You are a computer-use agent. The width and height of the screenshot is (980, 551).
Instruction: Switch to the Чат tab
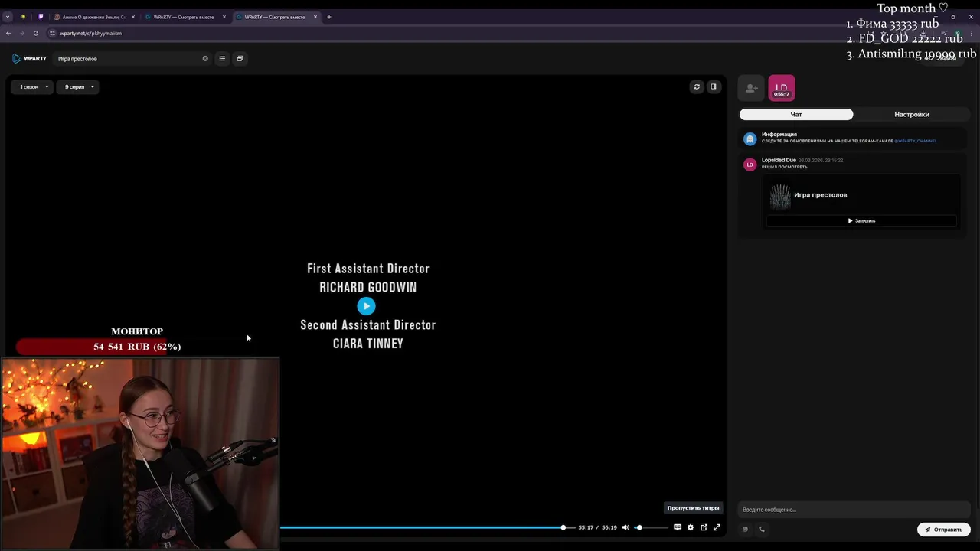[796, 114]
